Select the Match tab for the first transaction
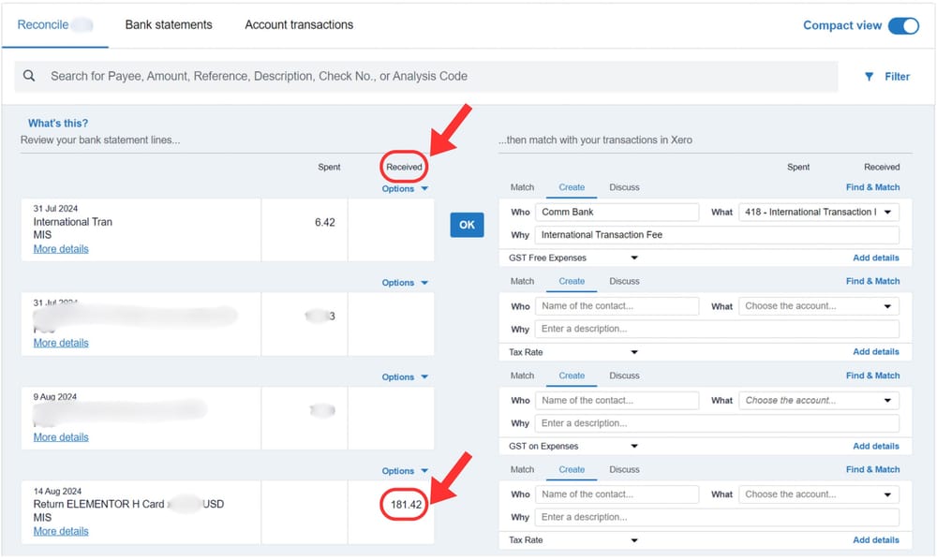Image resolution: width=937 pixels, height=560 pixels. (x=522, y=186)
